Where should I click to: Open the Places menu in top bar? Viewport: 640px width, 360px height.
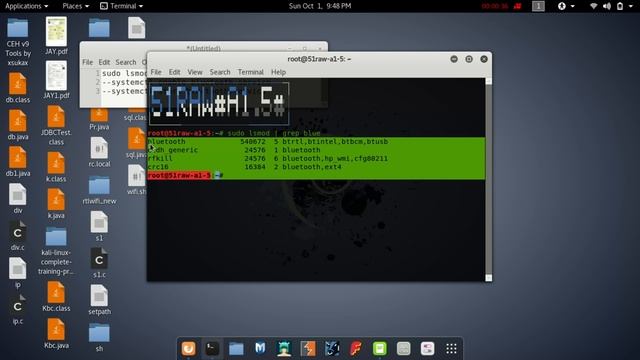point(76,6)
